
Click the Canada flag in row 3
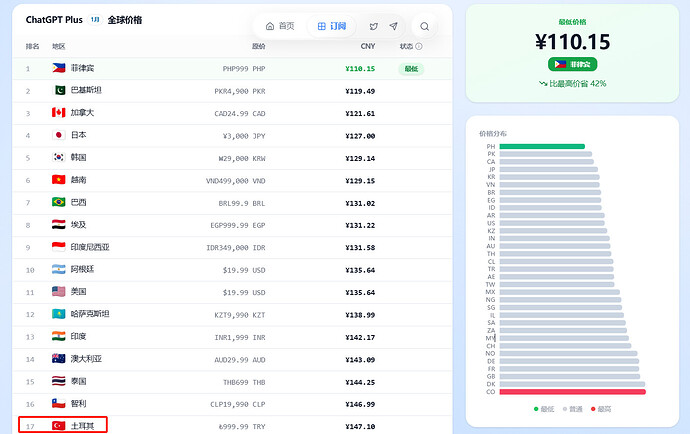pyautogui.click(x=59, y=113)
